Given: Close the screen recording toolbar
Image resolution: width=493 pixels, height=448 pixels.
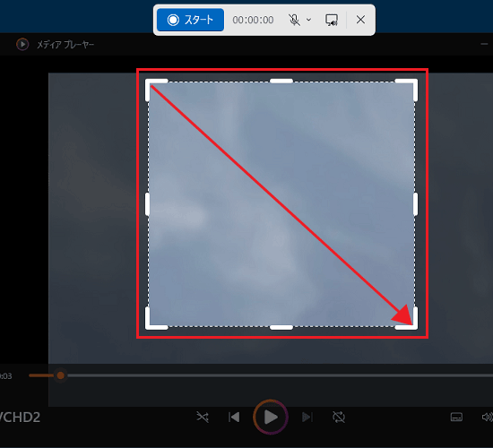Looking at the screenshot, I should coord(360,20).
